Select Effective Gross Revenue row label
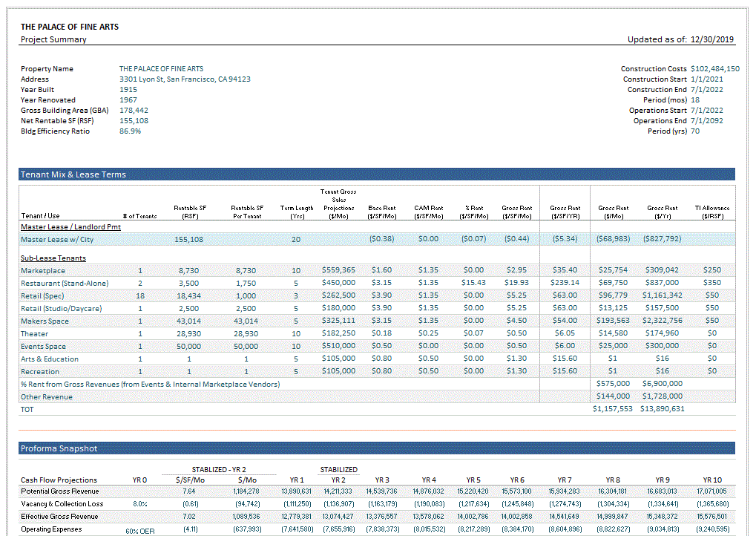 point(59,516)
